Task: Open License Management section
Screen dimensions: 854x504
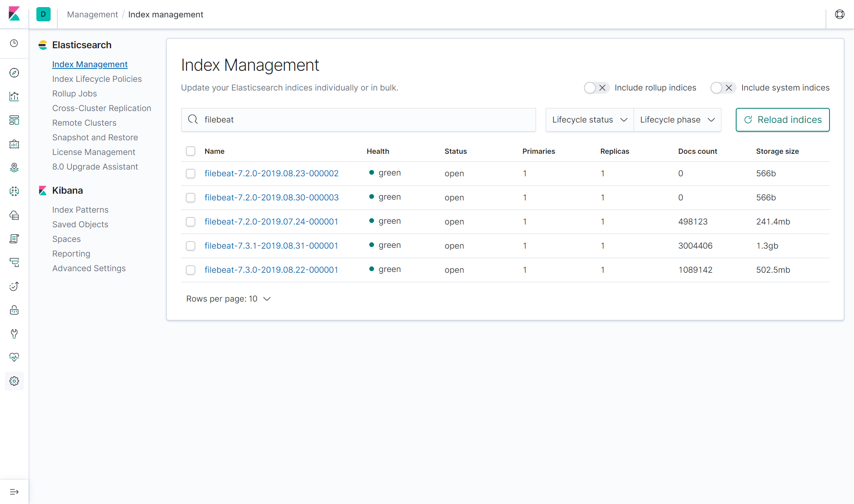Action: coord(94,152)
